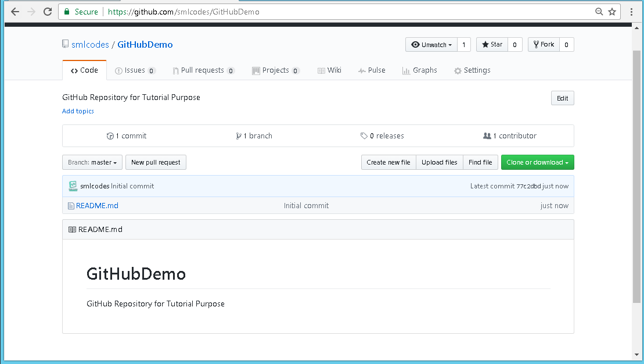Image resolution: width=644 pixels, height=364 pixels.
Task: Click the green Secure padlock icon
Action: (x=67, y=12)
